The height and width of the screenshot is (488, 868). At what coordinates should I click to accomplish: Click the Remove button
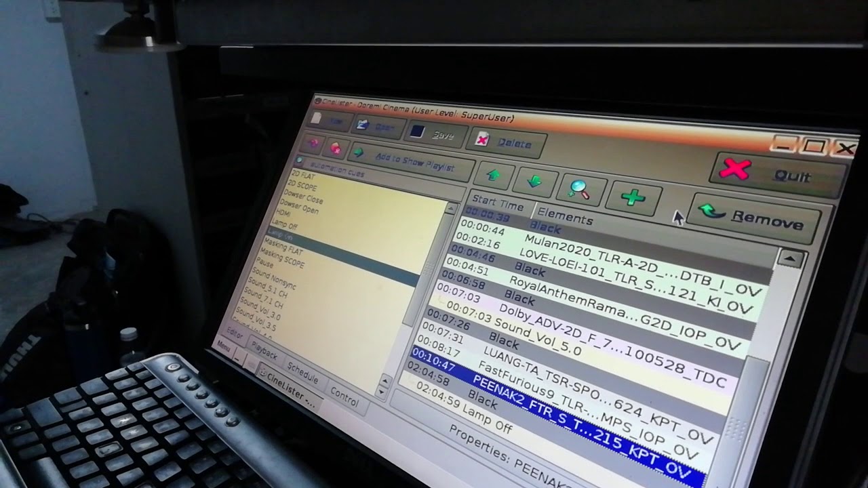753,217
